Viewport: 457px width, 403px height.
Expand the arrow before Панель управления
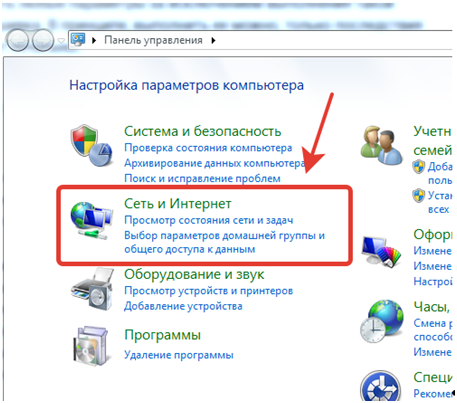pyautogui.click(x=94, y=40)
